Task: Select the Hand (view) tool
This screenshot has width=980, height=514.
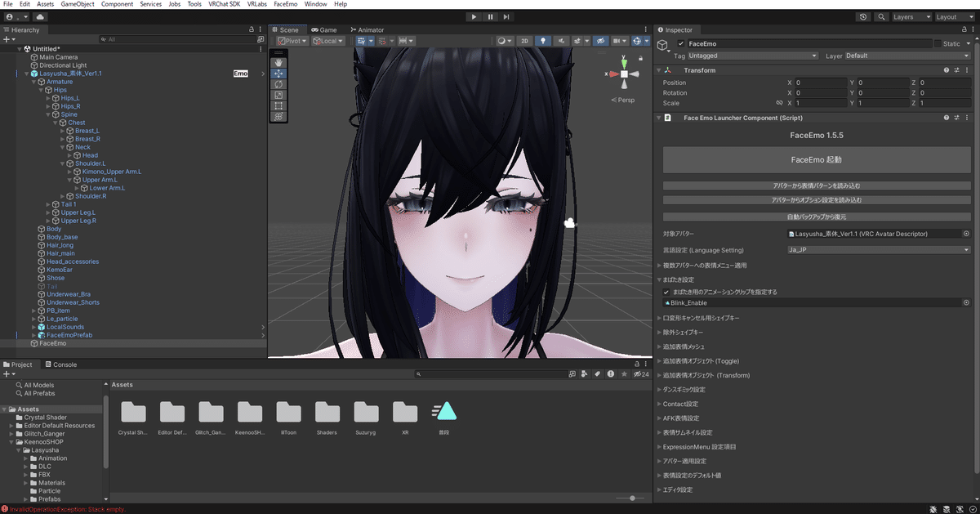Action: point(278,61)
